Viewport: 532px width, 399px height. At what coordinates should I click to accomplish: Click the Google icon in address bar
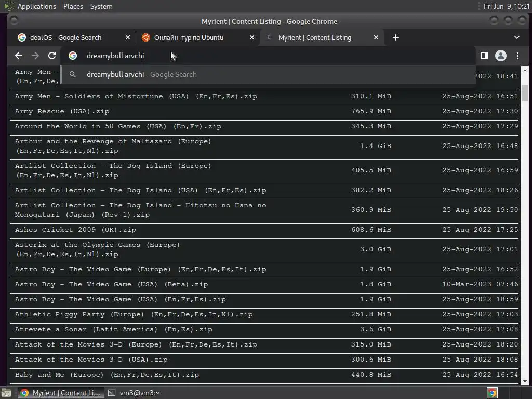pos(73,56)
